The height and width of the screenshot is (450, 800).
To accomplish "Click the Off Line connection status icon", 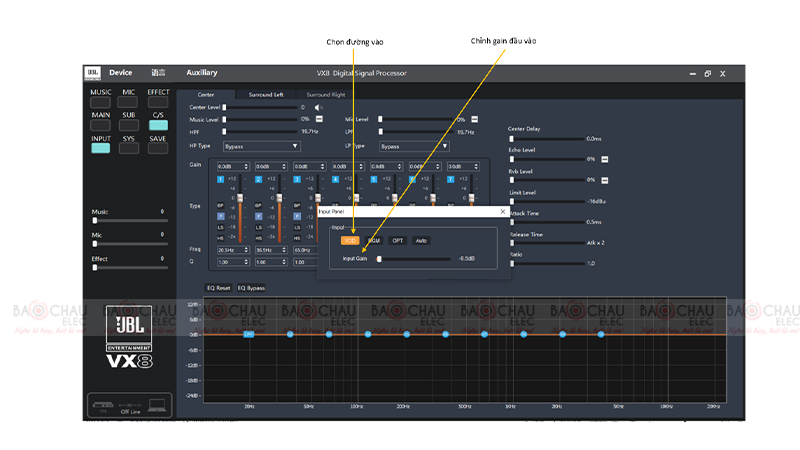I will click(128, 407).
